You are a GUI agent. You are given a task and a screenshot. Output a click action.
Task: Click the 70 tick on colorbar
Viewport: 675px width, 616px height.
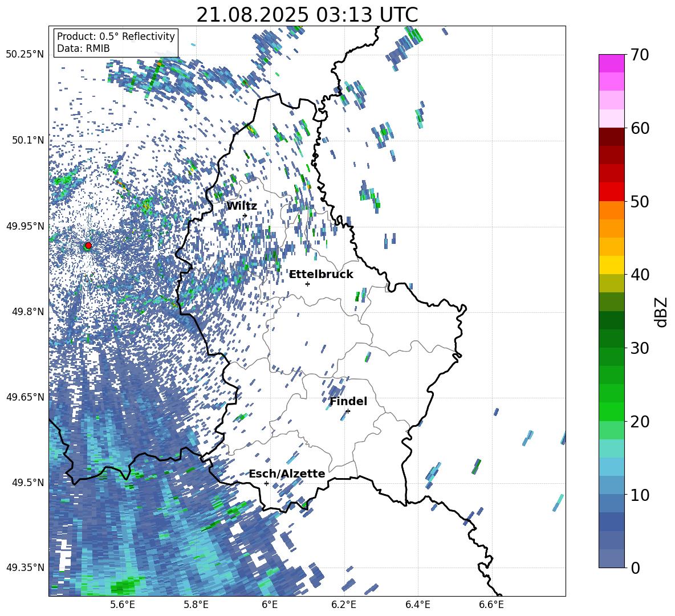coord(640,55)
